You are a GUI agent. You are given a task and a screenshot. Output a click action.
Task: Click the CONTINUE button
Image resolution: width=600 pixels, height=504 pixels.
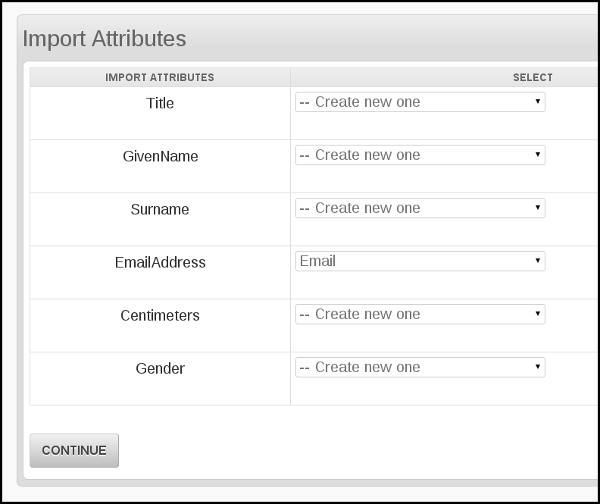tap(74, 450)
